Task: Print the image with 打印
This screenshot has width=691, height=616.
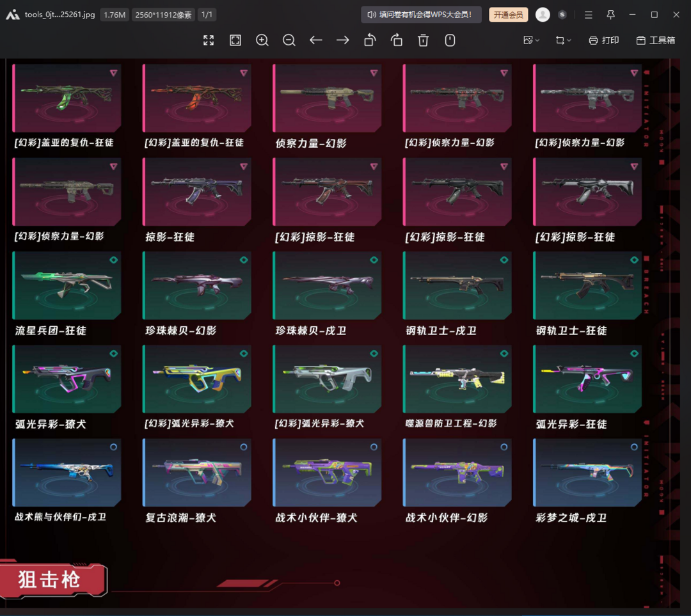Action: click(x=604, y=40)
